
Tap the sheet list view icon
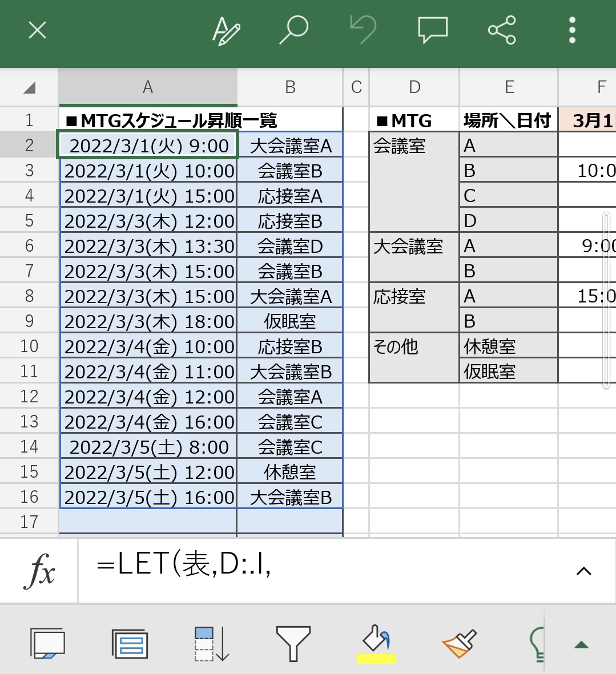(130, 644)
